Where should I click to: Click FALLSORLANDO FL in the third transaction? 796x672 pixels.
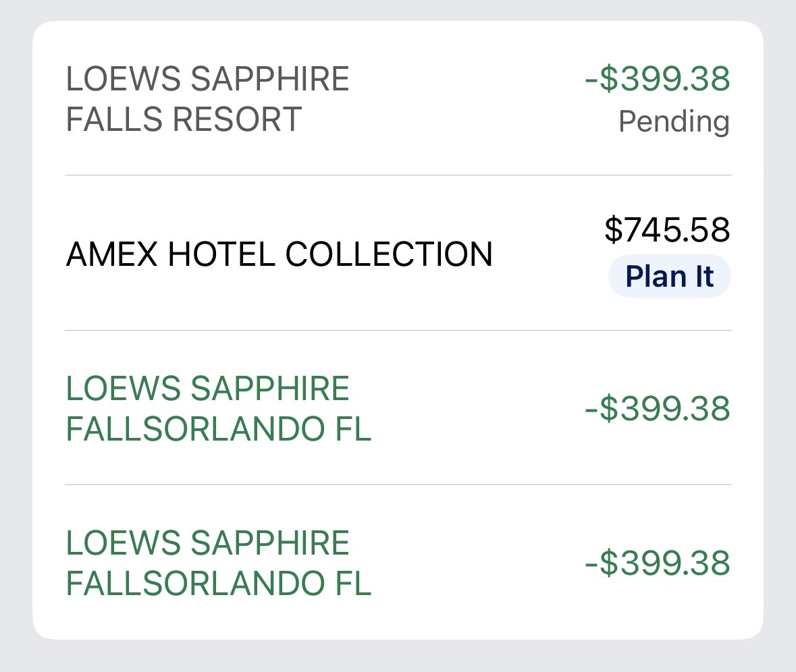click(218, 429)
